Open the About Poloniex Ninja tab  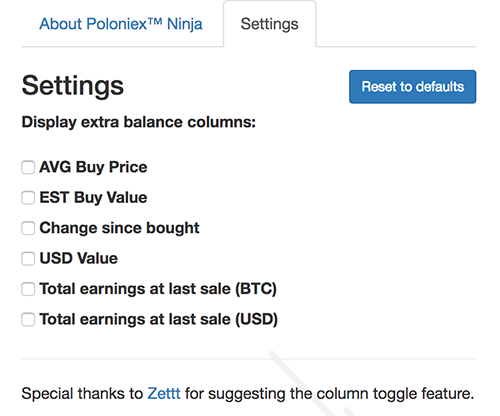(121, 24)
